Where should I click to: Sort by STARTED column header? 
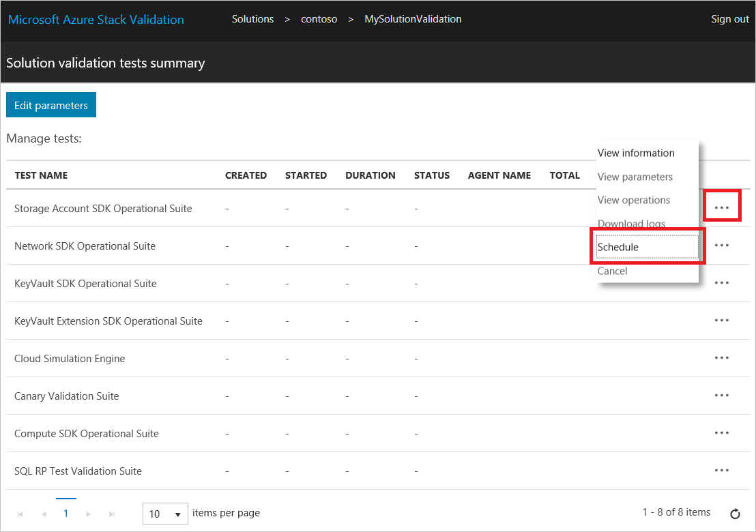(306, 175)
